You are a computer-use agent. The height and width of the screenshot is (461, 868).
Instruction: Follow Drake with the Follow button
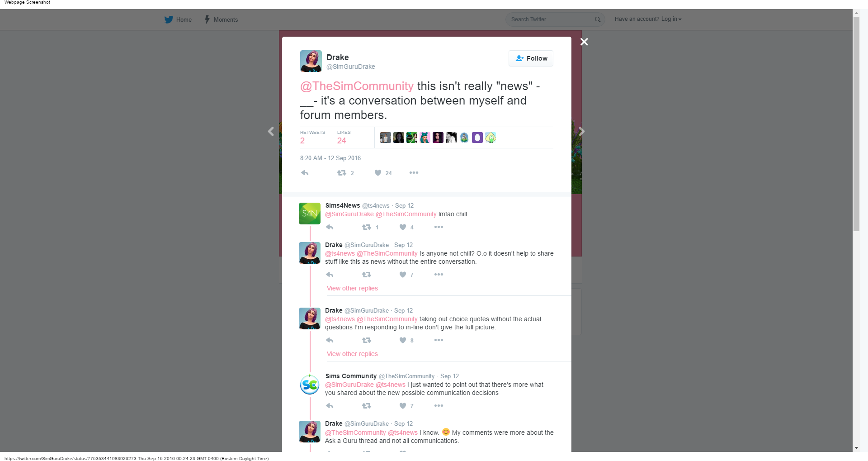coord(531,58)
